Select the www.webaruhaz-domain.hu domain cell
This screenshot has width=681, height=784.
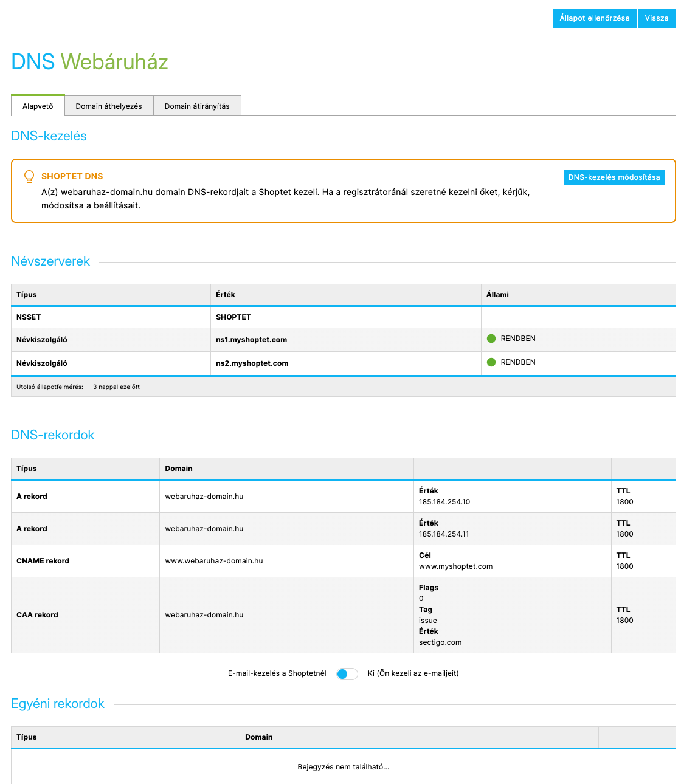[286, 561]
